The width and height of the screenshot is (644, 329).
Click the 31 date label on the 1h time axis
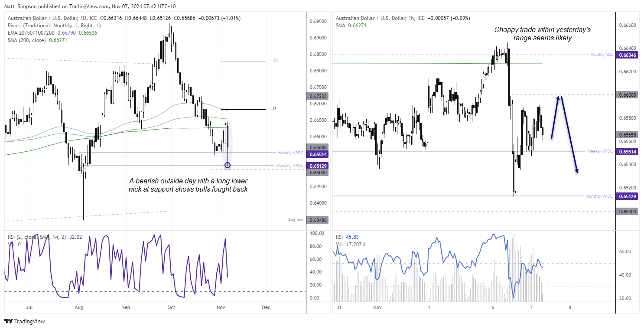(339, 307)
